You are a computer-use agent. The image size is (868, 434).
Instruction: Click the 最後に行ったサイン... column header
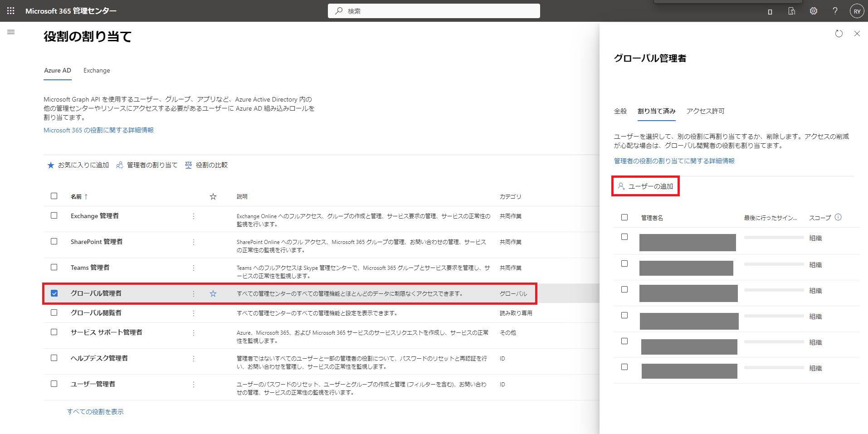pyautogui.click(x=770, y=218)
